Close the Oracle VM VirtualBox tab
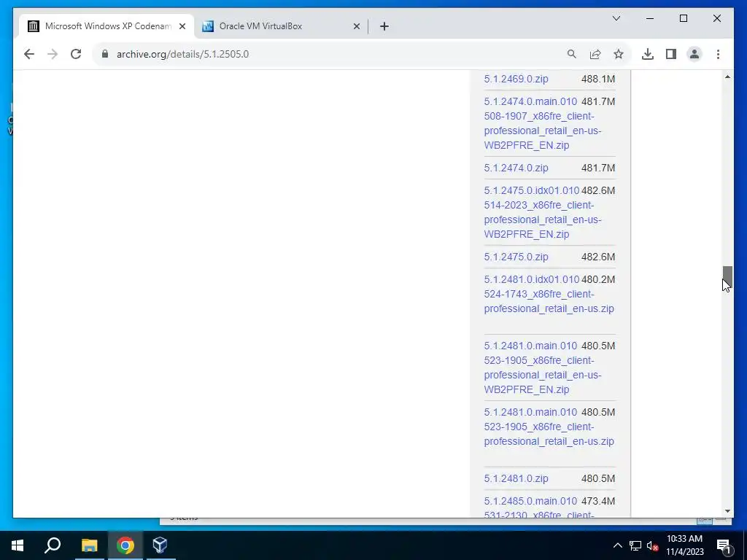Screen dimensions: 747x560 [356, 27]
